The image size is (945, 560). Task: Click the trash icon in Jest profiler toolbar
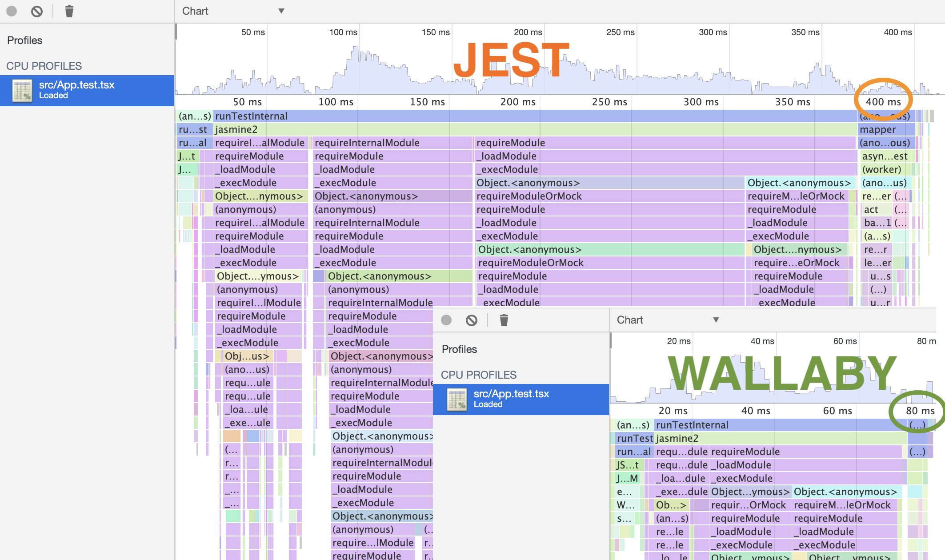[69, 11]
